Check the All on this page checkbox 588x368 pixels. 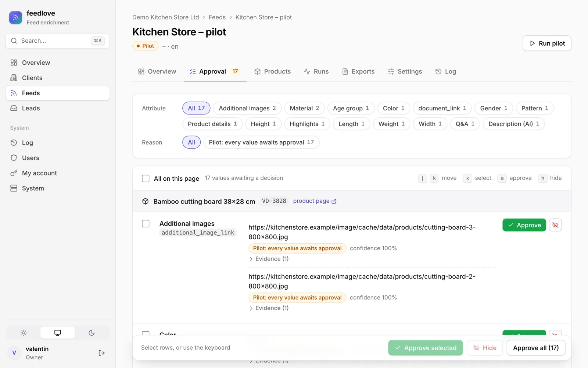[146, 178]
